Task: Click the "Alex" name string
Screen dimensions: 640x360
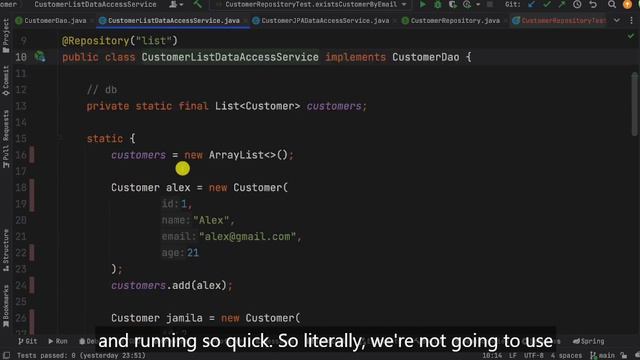Action: click(211, 220)
